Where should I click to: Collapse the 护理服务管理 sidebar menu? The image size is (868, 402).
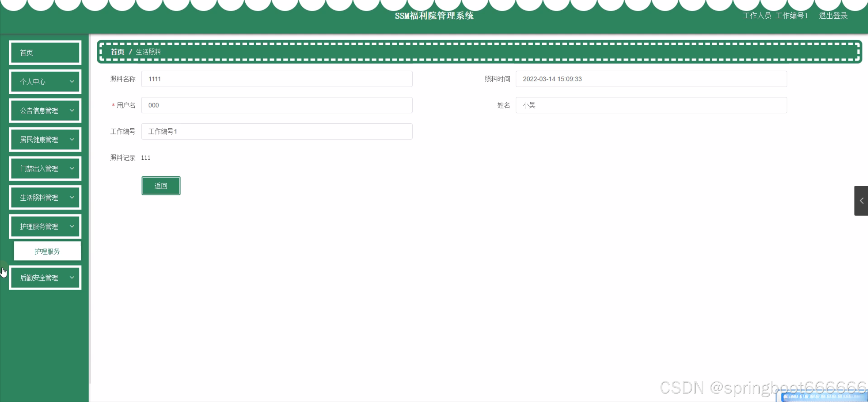45,226
